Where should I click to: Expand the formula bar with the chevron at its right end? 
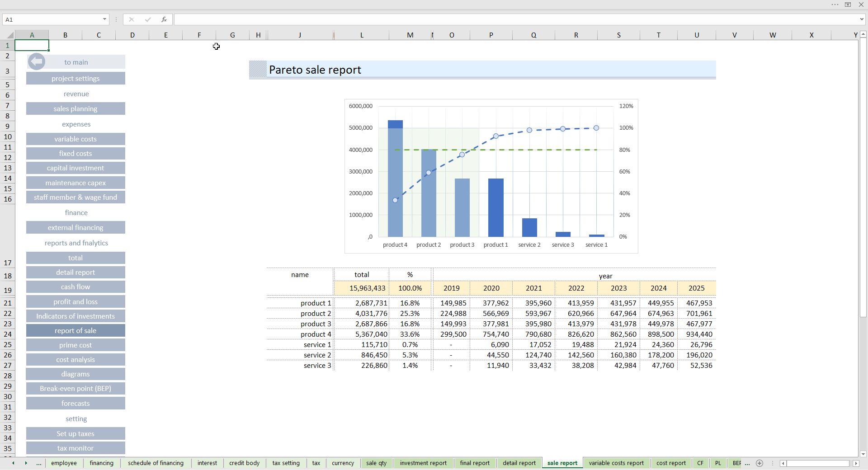(x=862, y=19)
